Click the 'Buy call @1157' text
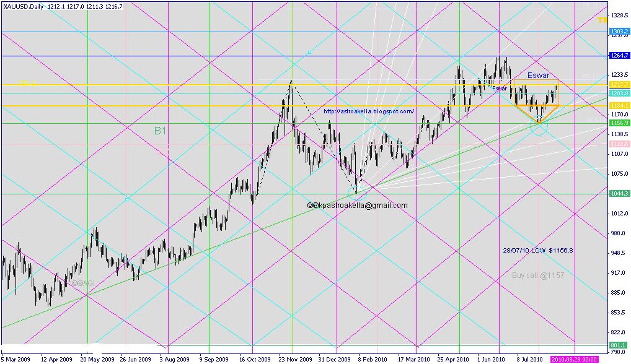This screenshot has height=364, width=631. (538, 275)
